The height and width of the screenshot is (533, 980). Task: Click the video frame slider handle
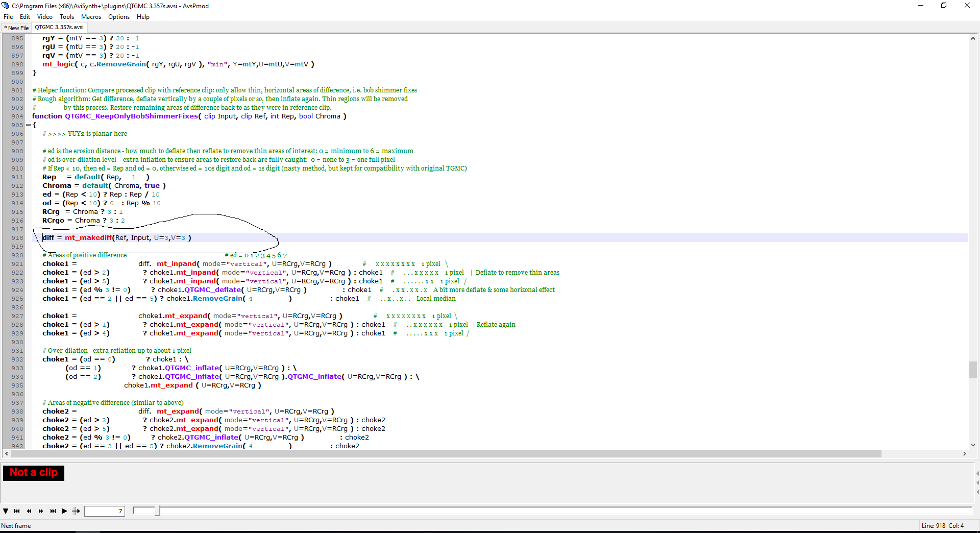pyautogui.click(x=158, y=511)
